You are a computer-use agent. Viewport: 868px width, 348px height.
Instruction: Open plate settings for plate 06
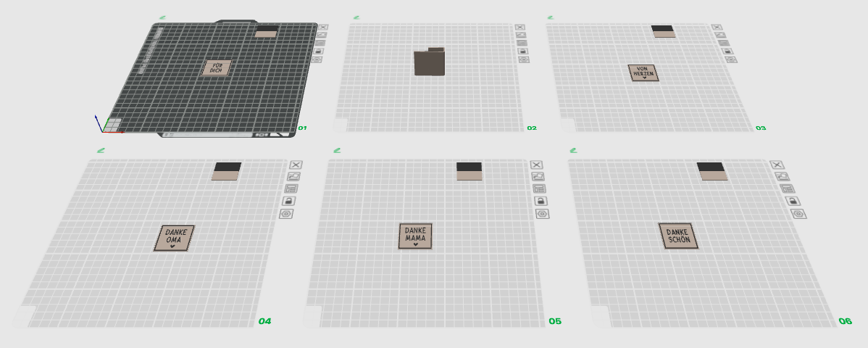(798, 213)
